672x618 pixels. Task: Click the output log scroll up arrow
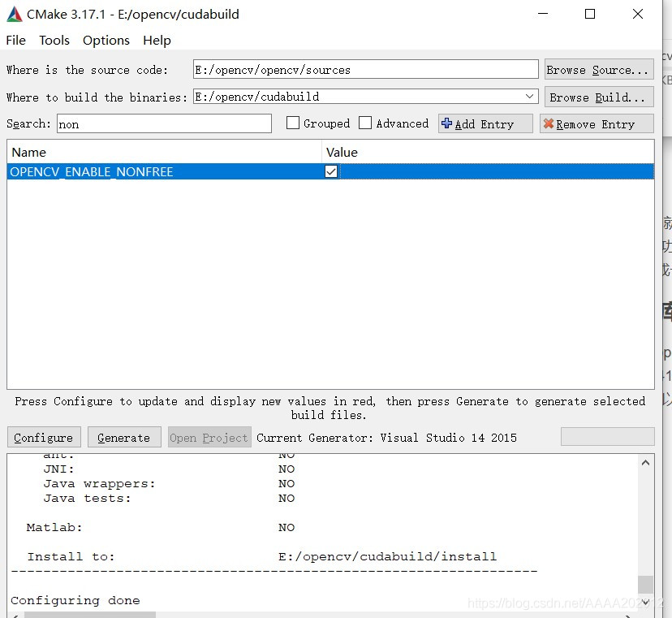click(x=645, y=463)
